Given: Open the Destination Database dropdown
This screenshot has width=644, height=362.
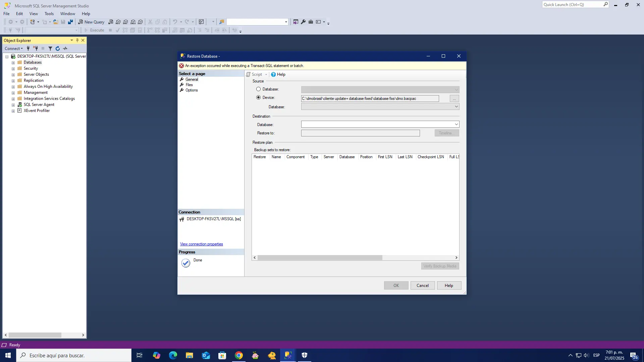Looking at the screenshot, I should [456, 124].
